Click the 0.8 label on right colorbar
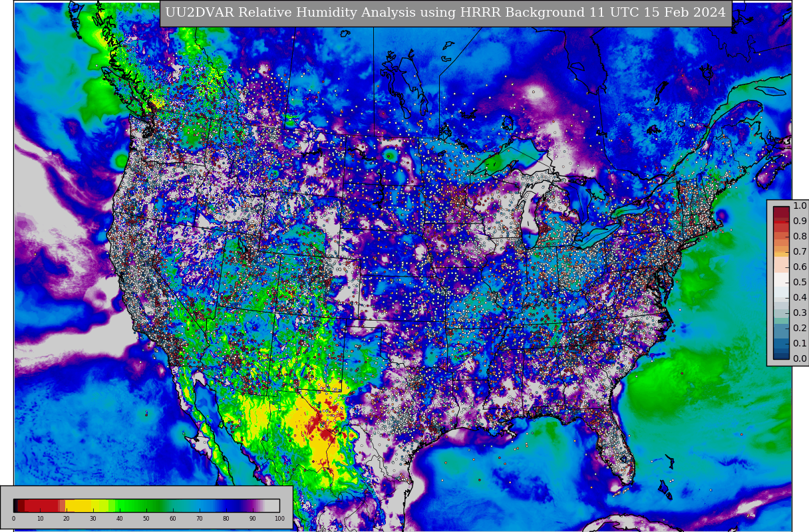The height and width of the screenshot is (532, 809). coord(800,236)
